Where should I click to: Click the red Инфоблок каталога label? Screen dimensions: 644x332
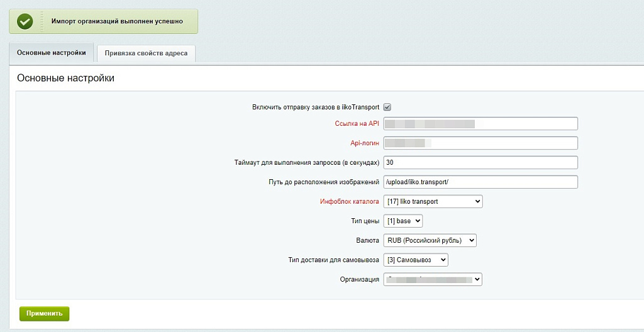(349, 201)
